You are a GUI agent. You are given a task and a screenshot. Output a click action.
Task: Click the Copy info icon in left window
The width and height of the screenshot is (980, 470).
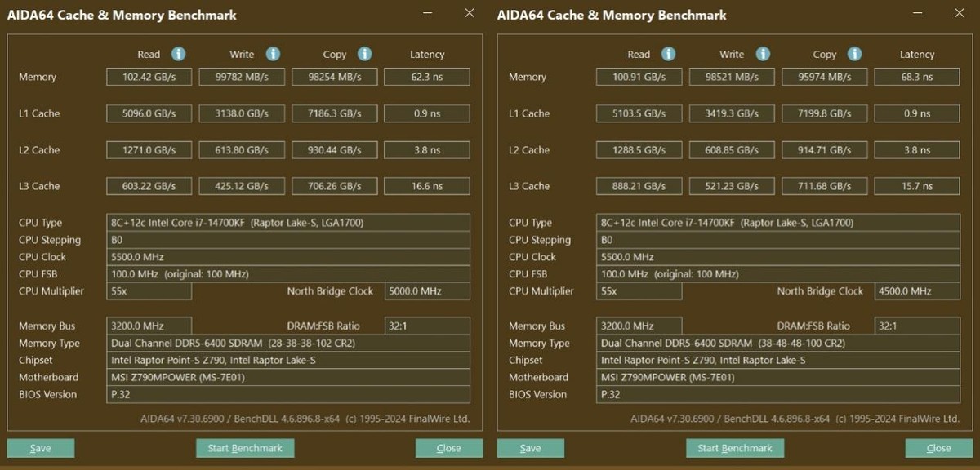[364, 54]
